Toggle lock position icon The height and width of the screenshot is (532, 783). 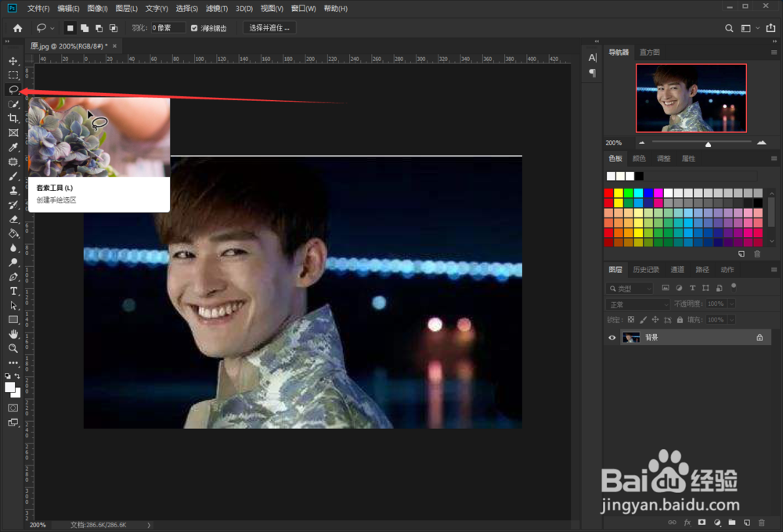(x=655, y=320)
